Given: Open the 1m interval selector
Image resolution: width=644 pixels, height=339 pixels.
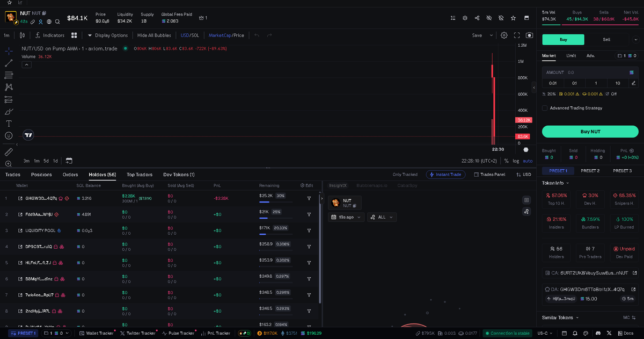Looking at the screenshot, I should point(6,35).
